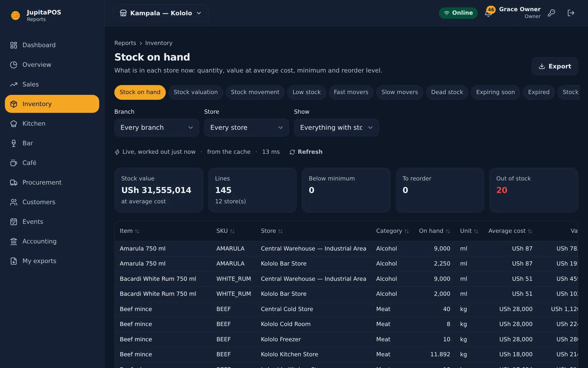Open the Show filter dropdown
This screenshot has width=588, height=368.
336,128
